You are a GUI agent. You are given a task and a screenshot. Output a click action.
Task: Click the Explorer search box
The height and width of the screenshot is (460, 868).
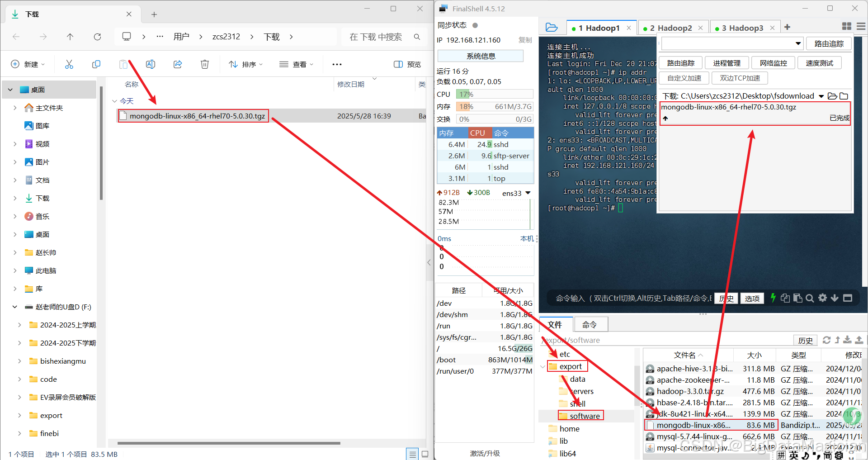384,37
